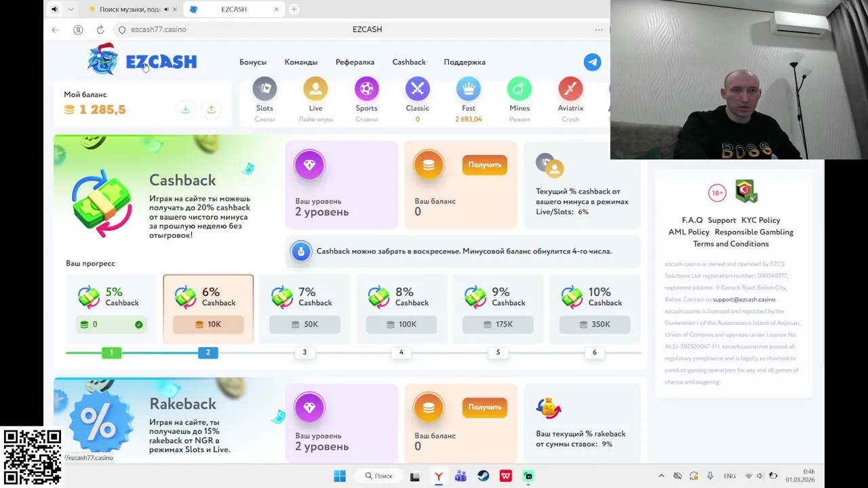Viewport: 868px width, 488px height.
Task: Open a new browser tab with plus
Action: (x=294, y=9)
